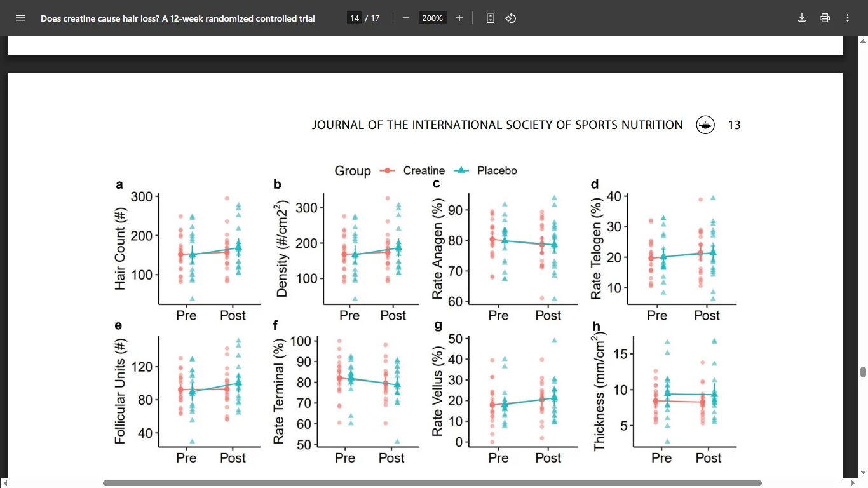Click panel letter c
The width and height of the screenshot is (868, 488).
click(436, 185)
